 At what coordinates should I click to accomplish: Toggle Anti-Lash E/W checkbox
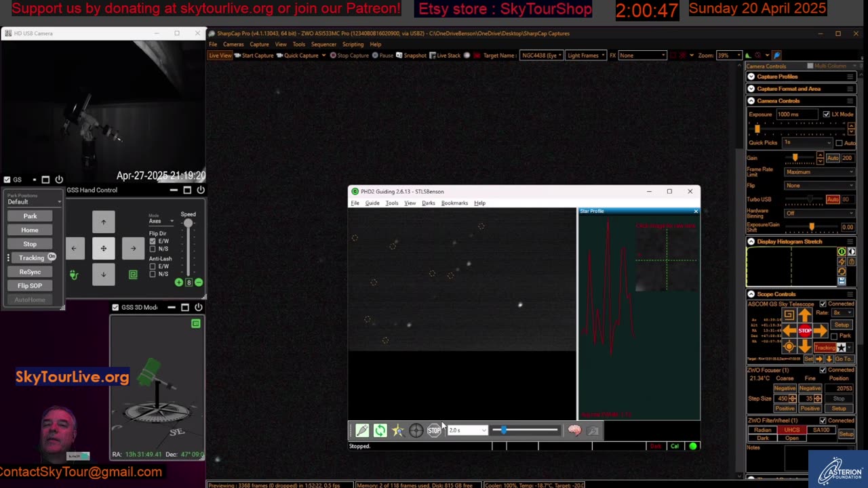pyautogui.click(x=153, y=266)
